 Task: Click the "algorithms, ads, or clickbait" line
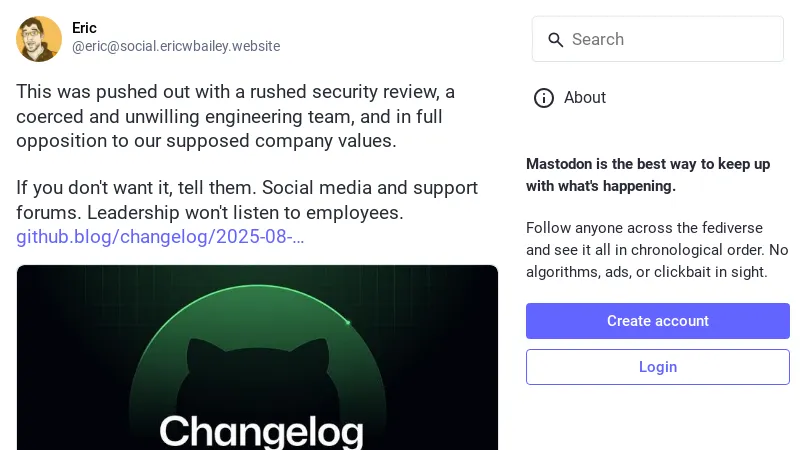(x=646, y=272)
